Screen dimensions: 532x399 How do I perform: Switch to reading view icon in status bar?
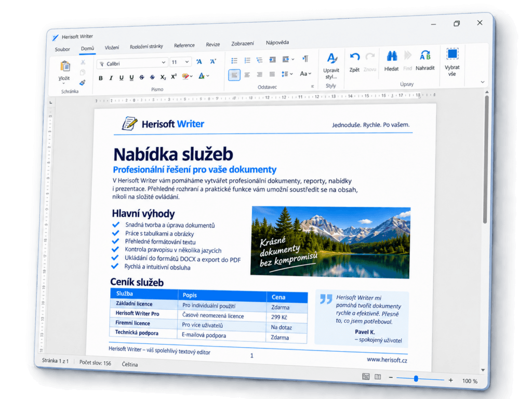click(x=378, y=377)
